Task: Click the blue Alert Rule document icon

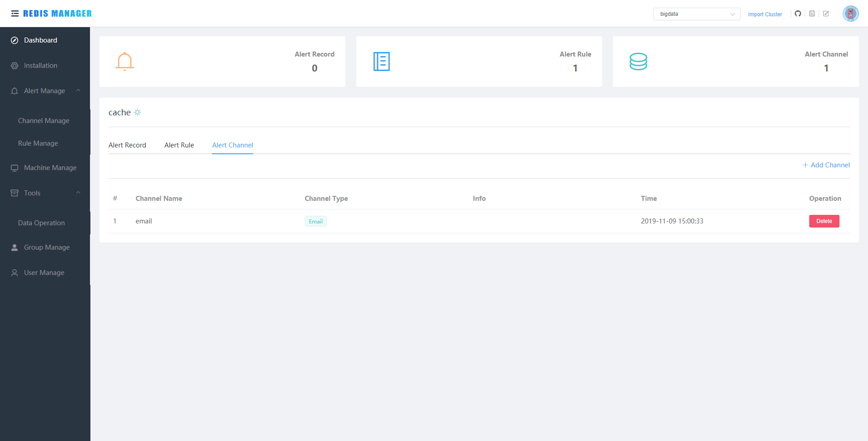Action: (382, 62)
